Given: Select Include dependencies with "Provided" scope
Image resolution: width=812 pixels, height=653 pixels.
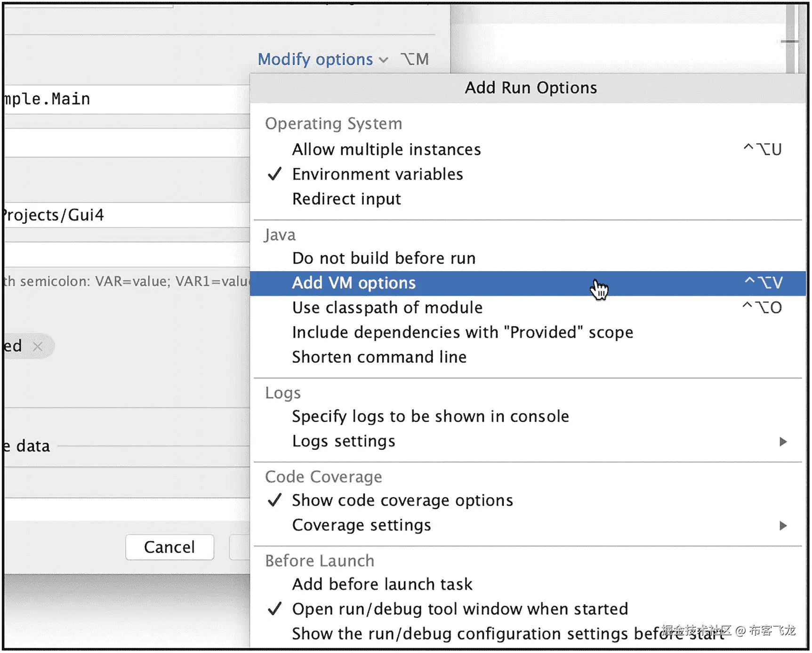Looking at the screenshot, I should [462, 332].
